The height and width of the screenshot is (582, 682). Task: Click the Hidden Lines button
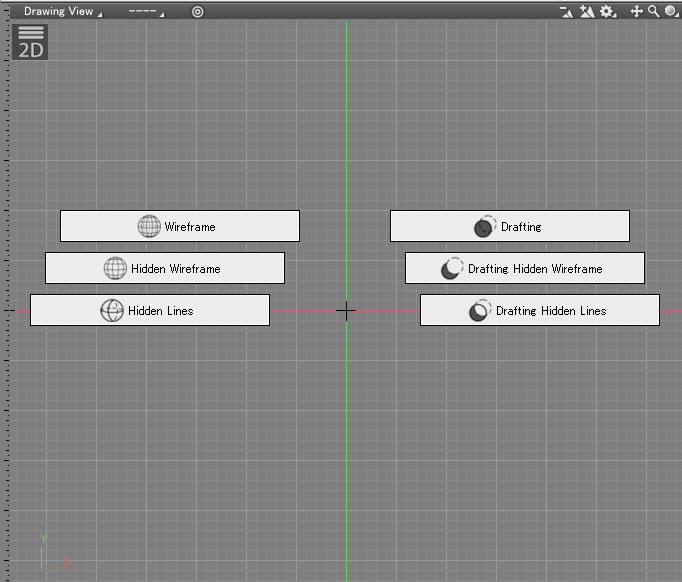pos(150,310)
